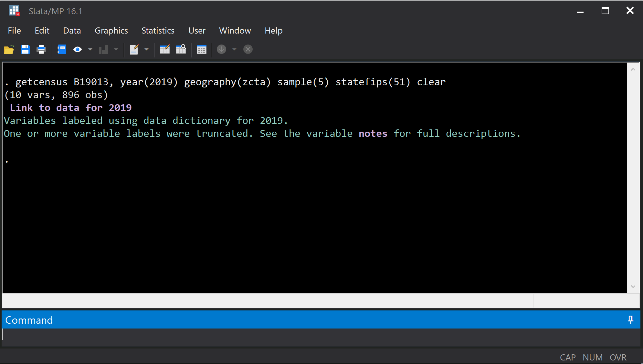Screen dimensions: 643x364
Task: Open Data Editor in edit mode
Action: tap(164, 50)
